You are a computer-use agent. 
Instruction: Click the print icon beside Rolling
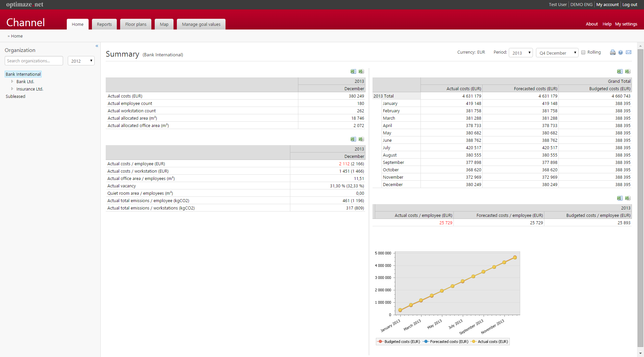tap(612, 52)
